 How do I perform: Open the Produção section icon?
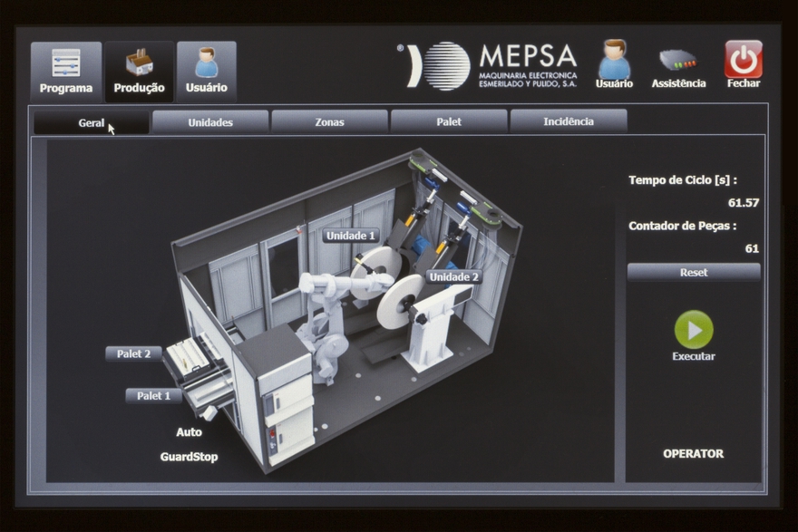(x=139, y=71)
